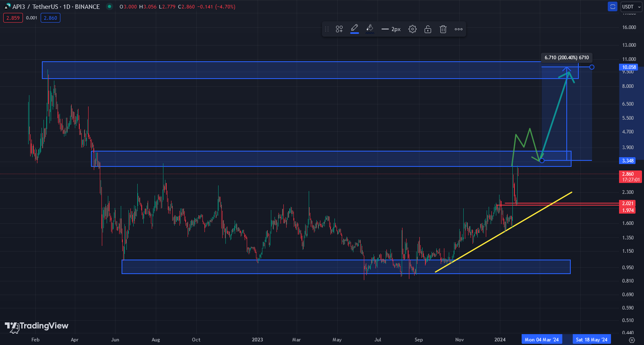Toggle the lock on the selected drawing
The height and width of the screenshot is (345, 644).
tap(428, 29)
